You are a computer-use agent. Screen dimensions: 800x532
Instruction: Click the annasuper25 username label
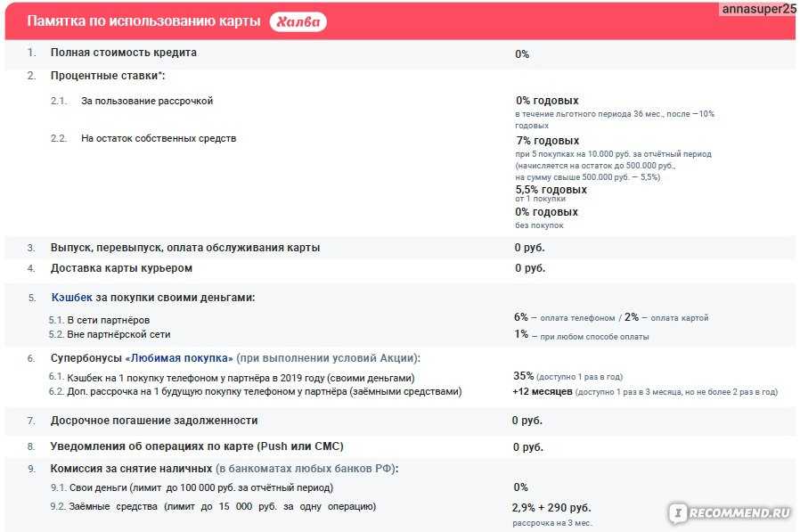click(759, 8)
